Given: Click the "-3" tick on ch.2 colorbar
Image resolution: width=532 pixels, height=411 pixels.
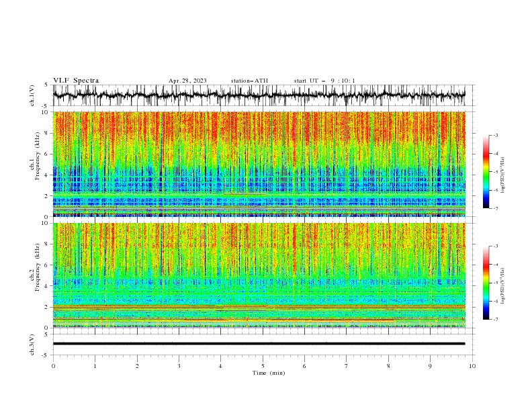Looking at the screenshot, I should click(496, 246).
